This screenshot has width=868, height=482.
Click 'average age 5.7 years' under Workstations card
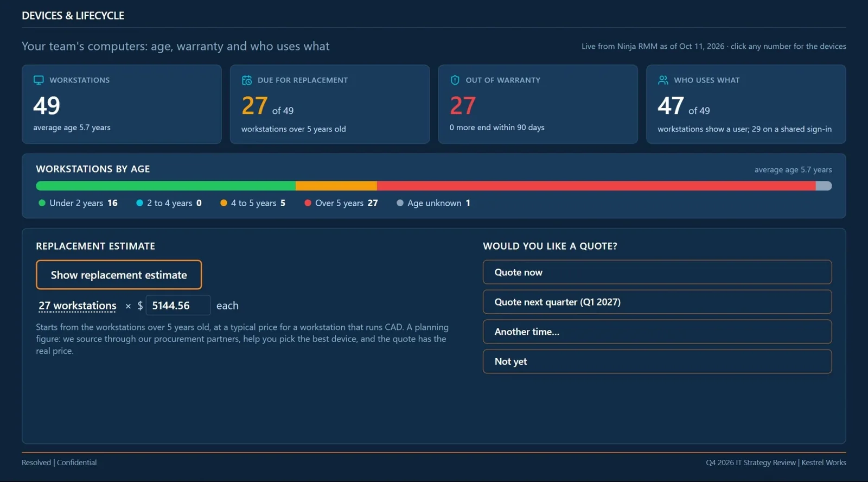tap(72, 128)
